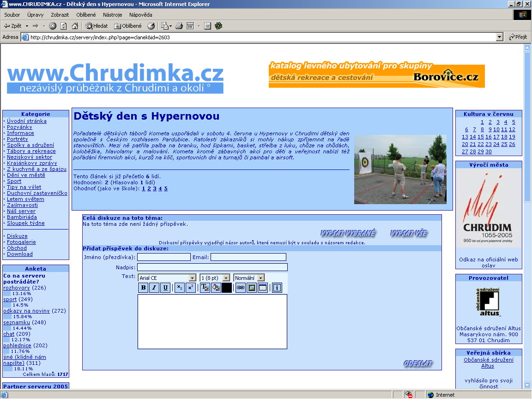Click the Jméno (přezdívka) input field

click(164, 257)
